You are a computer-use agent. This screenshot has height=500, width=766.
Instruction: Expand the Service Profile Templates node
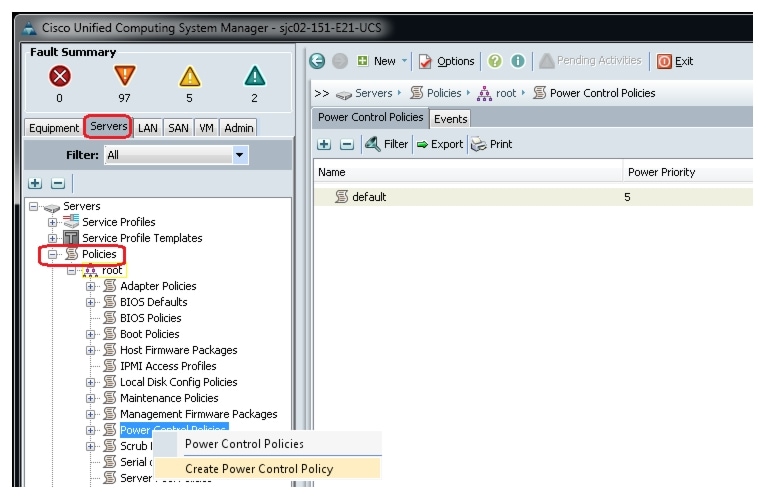pos(52,239)
